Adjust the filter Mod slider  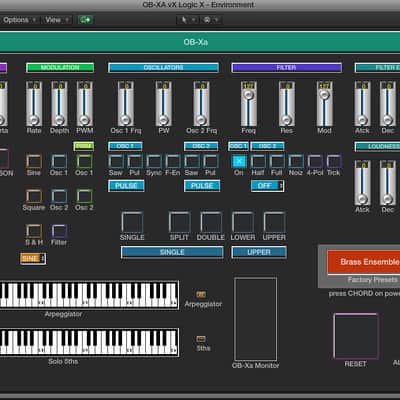point(324,104)
